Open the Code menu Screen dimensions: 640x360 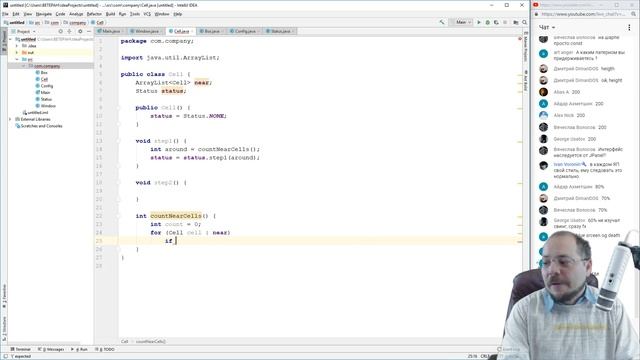[x=60, y=14]
